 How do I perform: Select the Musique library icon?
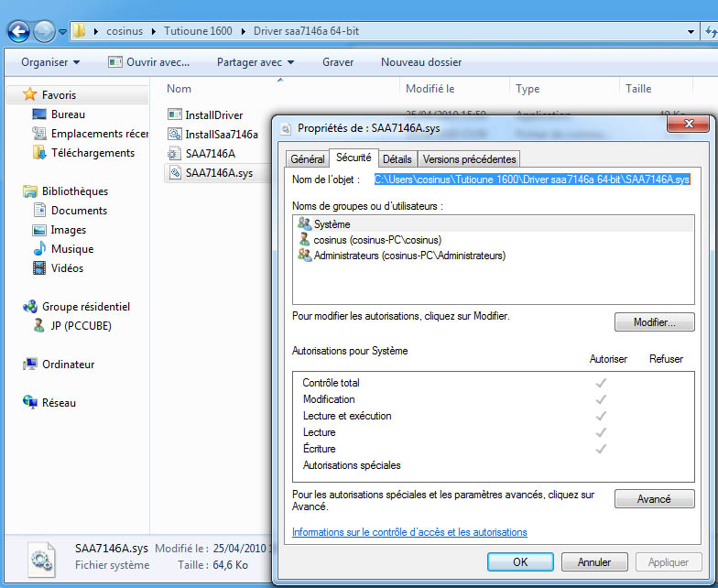(x=39, y=249)
